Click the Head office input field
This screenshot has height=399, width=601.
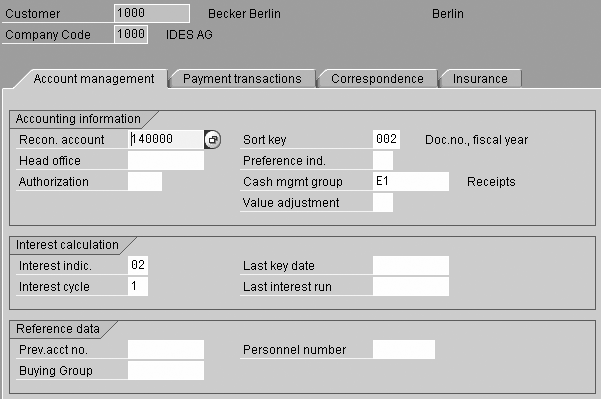coord(166,160)
